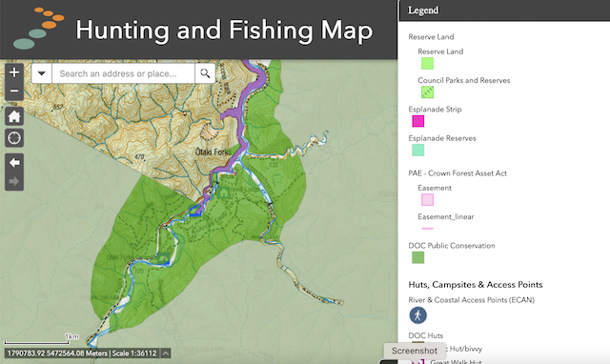Image resolution: width=610 pixels, height=364 pixels.
Task: Expand the coordinate bar arrow
Action: 165,354
